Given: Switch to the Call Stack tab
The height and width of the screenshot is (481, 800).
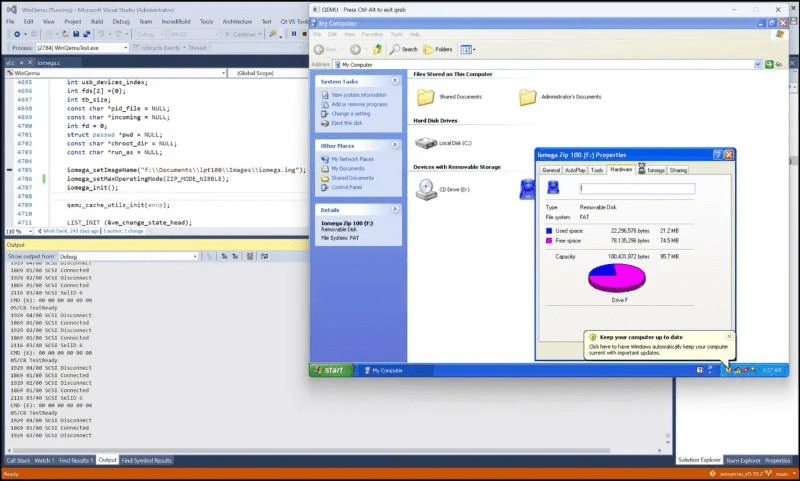Looking at the screenshot, I should tap(18, 460).
